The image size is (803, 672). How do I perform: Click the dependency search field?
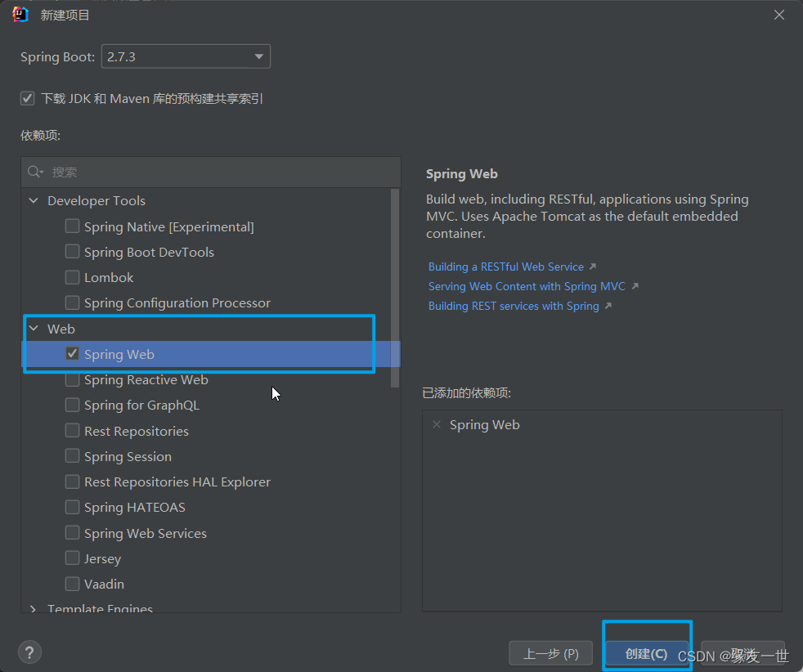211,172
